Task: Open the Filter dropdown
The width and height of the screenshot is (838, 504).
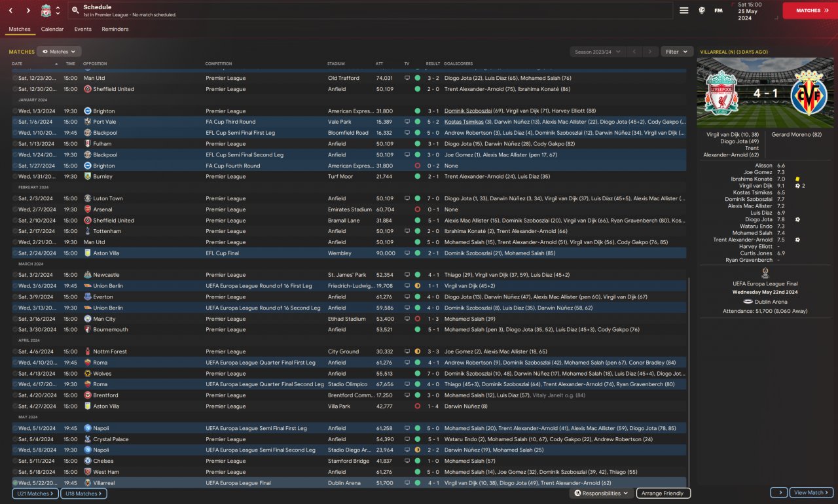Action: tap(677, 52)
